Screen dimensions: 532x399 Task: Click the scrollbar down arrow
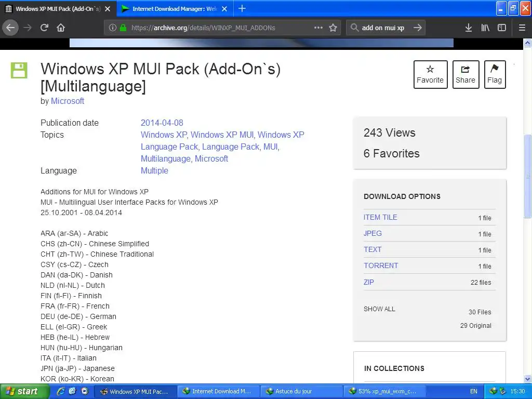pos(527,379)
